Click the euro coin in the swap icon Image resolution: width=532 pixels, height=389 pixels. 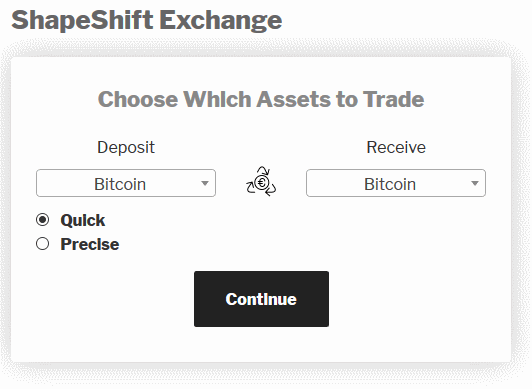pyautogui.click(x=261, y=183)
